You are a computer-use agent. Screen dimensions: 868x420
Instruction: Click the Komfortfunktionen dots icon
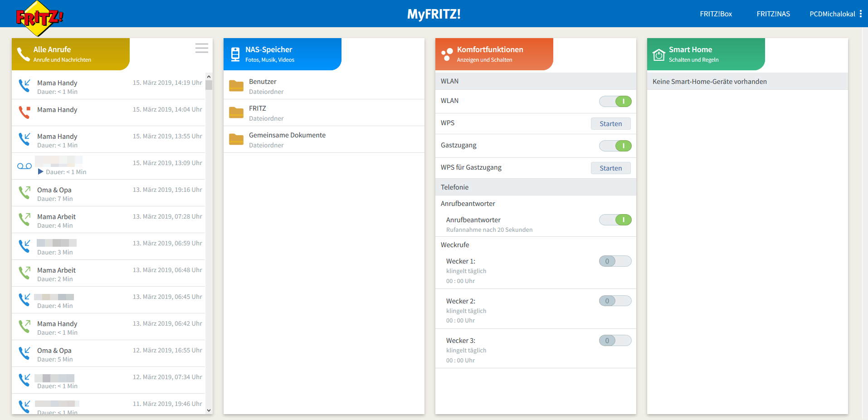(447, 54)
